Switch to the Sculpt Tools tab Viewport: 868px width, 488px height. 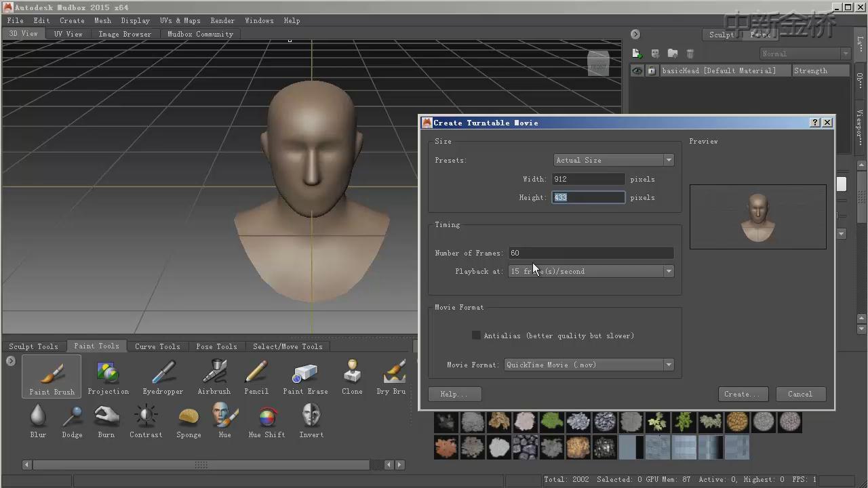point(33,346)
